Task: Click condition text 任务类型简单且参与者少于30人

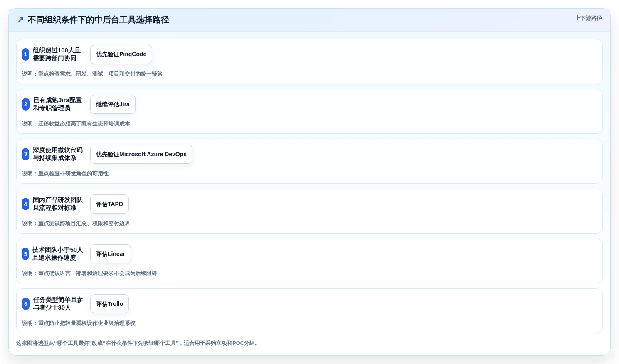Action: pos(58,304)
